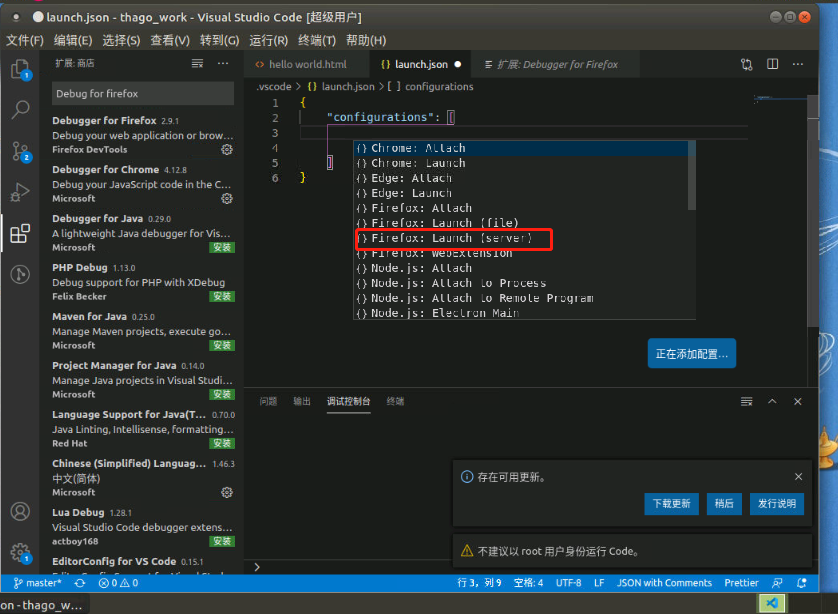
Task: Switch to 问题 panel tab
Action: pyautogui.click(x=268, y=401)
